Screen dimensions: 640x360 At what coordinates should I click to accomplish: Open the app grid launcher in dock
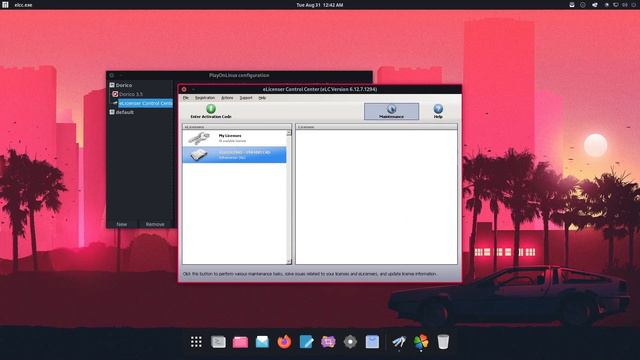tap(196, 342)
